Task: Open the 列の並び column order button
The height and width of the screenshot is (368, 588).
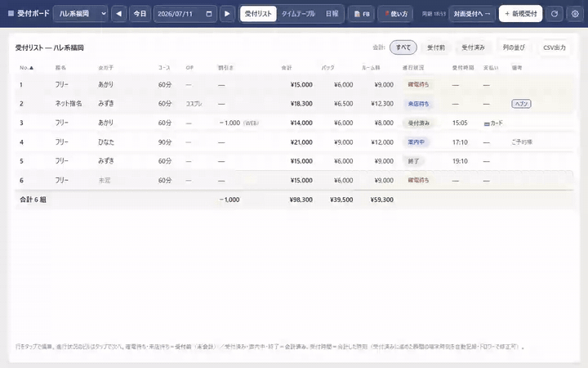Action: click(514, 47)
